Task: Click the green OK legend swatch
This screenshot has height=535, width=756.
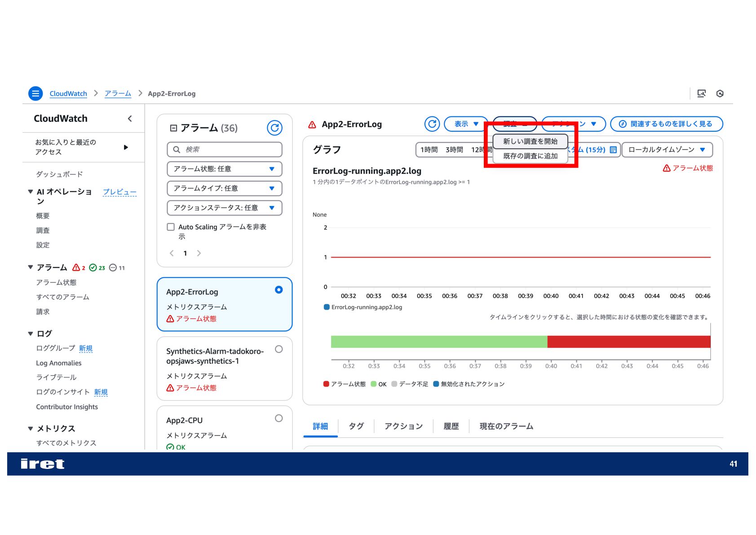Action: point(373,384)
